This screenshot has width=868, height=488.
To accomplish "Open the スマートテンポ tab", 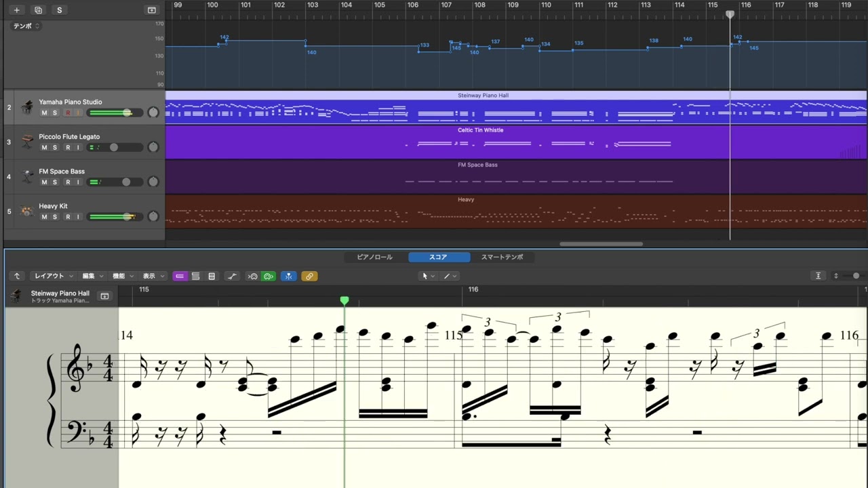I will pyautogui.click(x=502, y=258).
